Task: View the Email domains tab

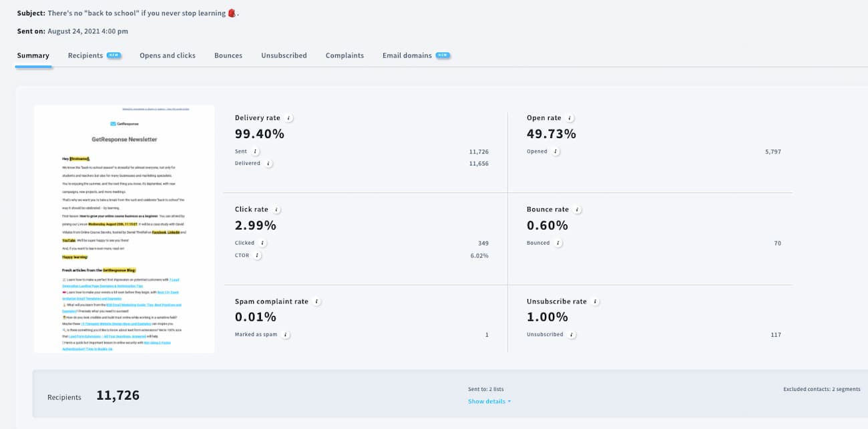Action: click(407, 55)
